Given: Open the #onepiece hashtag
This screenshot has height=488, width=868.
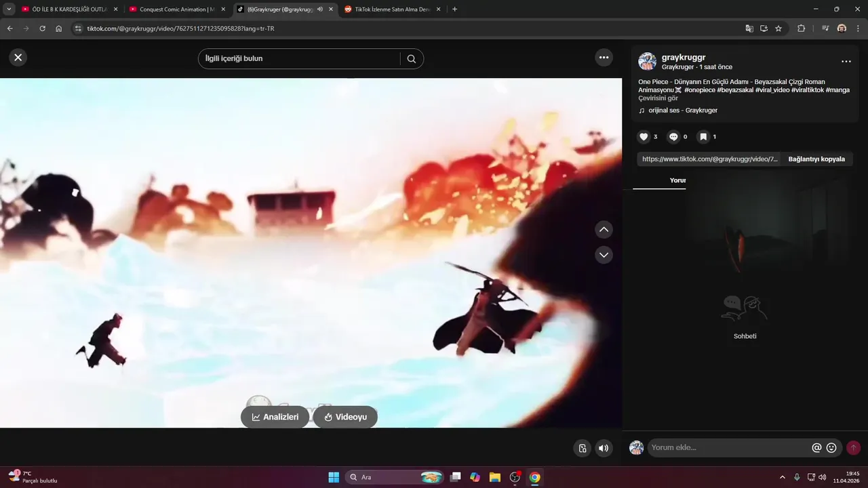Looking at the screenshot, I should point(700,90).
